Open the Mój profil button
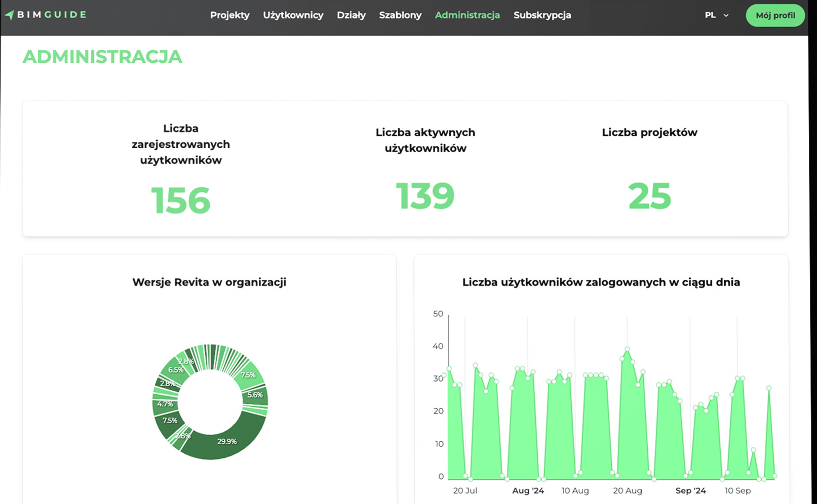 click(775, 15)
